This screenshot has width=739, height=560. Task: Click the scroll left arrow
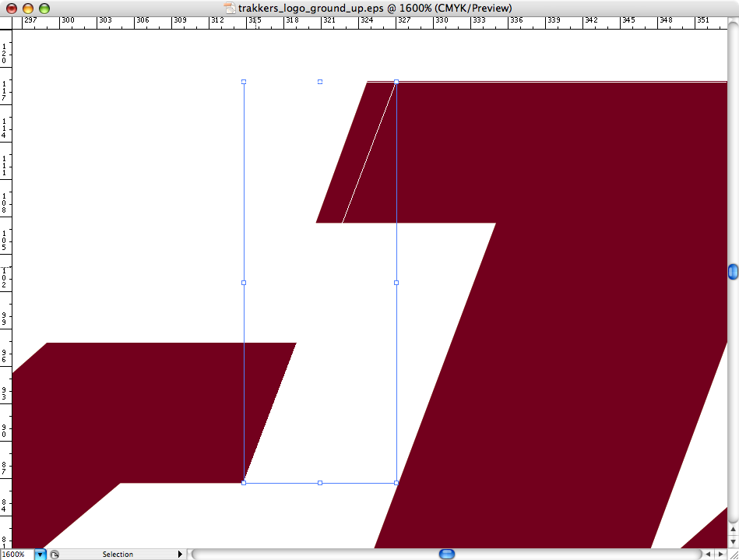(x=708, y=555)
